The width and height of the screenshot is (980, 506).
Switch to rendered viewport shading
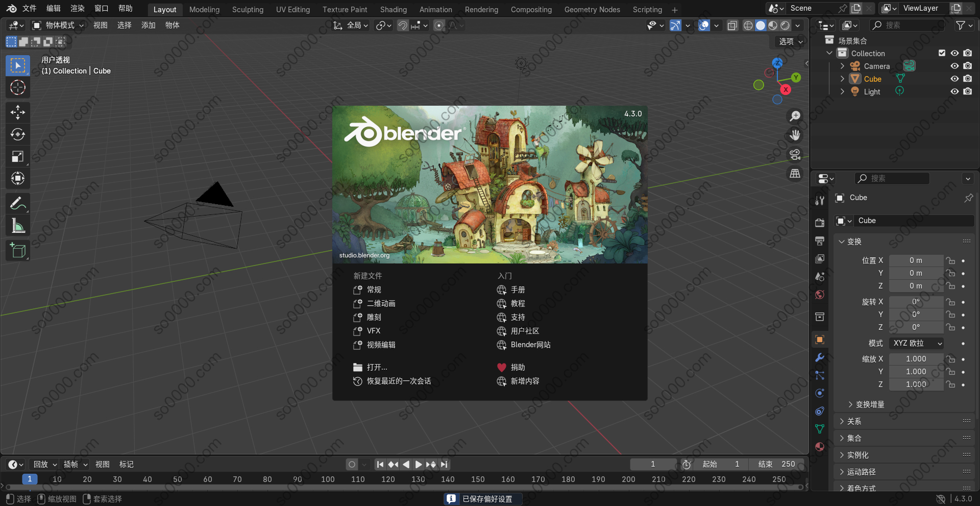point(786,25)
